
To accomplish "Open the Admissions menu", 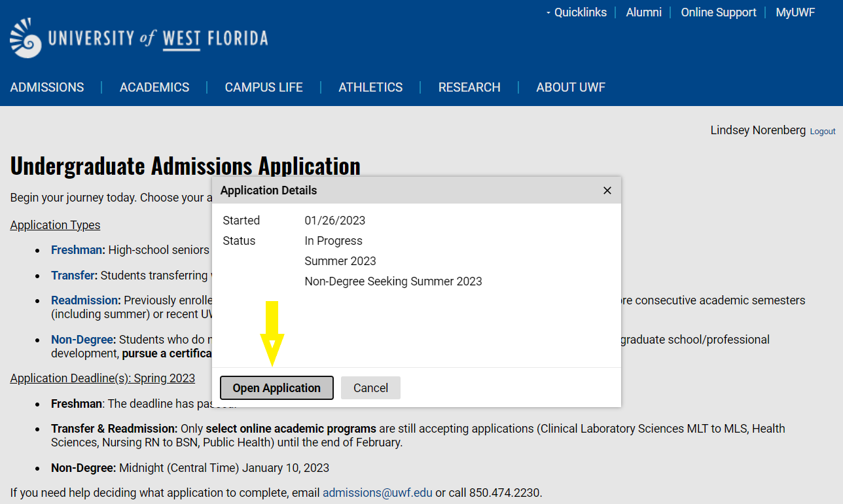I will pyautogui.click(x=47, y=87).
